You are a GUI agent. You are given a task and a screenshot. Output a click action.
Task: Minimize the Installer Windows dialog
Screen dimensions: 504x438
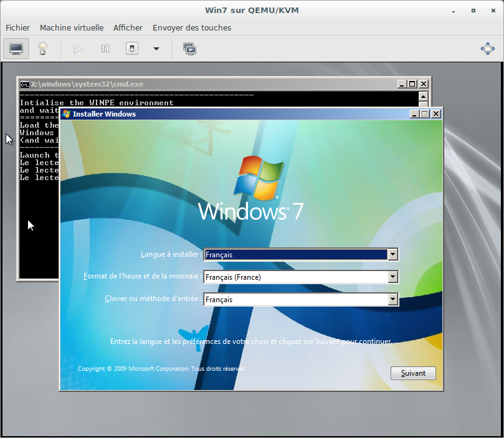point(414,114)
